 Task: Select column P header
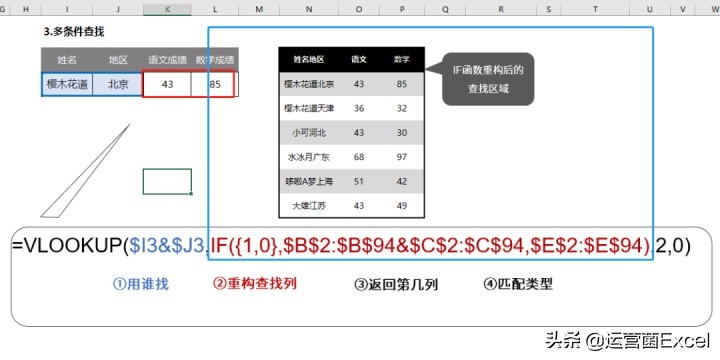click(x=402, y=9)
